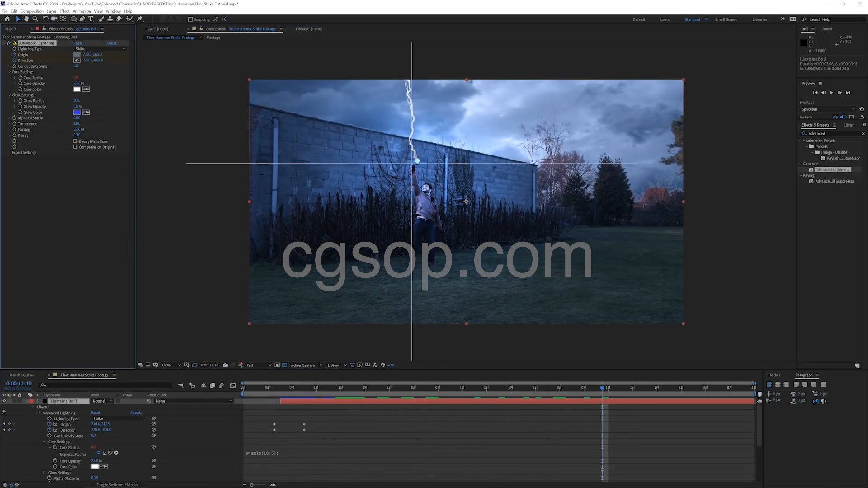Enable Composite on Original checkbox

tap(75, 147)
